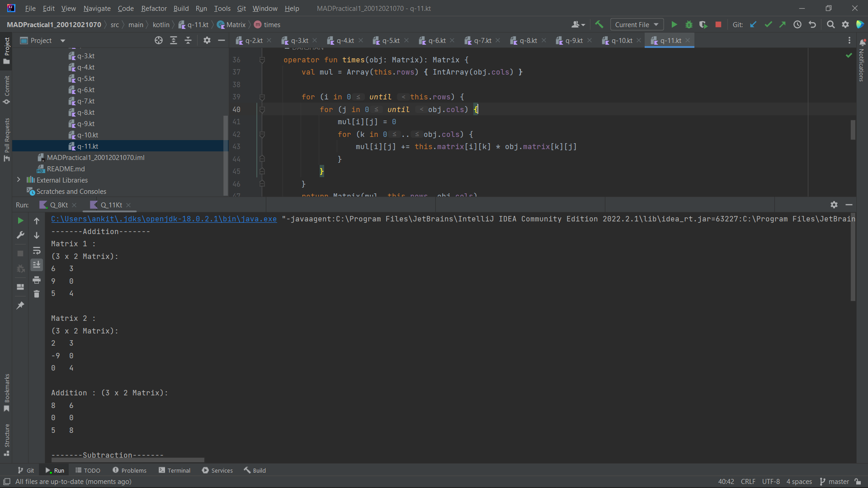Image resolution: width=868 pixels, height=488 pixels.
Task: Stop the process with the red square icon
Action: click(x=718, y=24)
